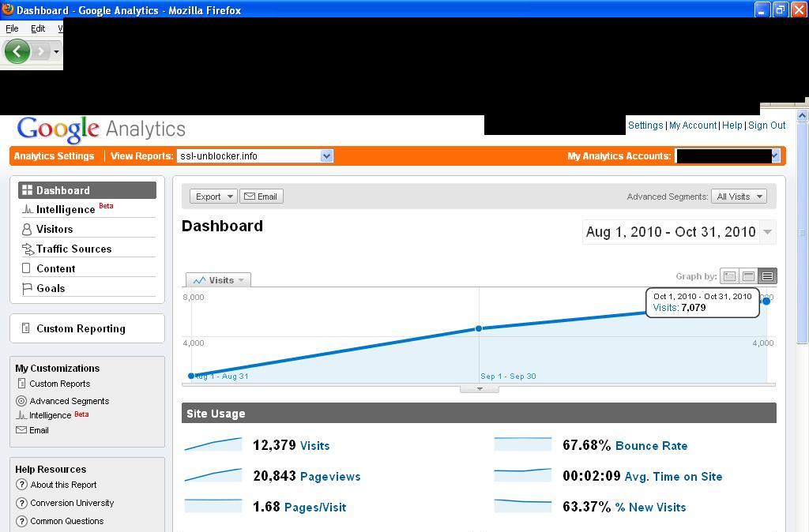809x532 pixels.
Task: Click the graph resize handle below chart
Action: click(x=479, y=388)
